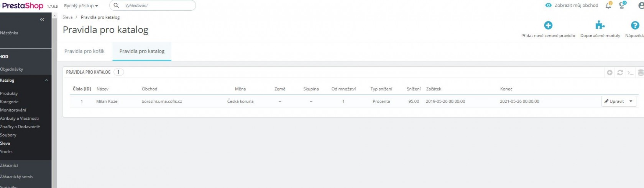Click Milan Kozel rule name cell
The height and width of the screenshot is (188, 644).
(x=107, y=102)
